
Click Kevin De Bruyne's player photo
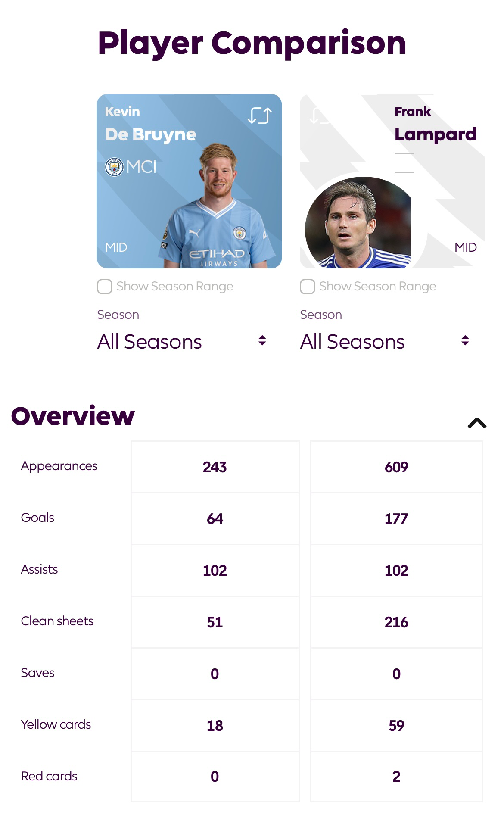click(218, 207)
